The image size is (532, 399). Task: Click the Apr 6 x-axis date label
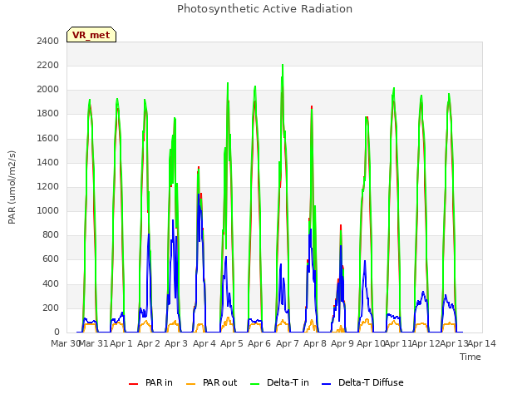pyautogui.click(x=259, y=343)
